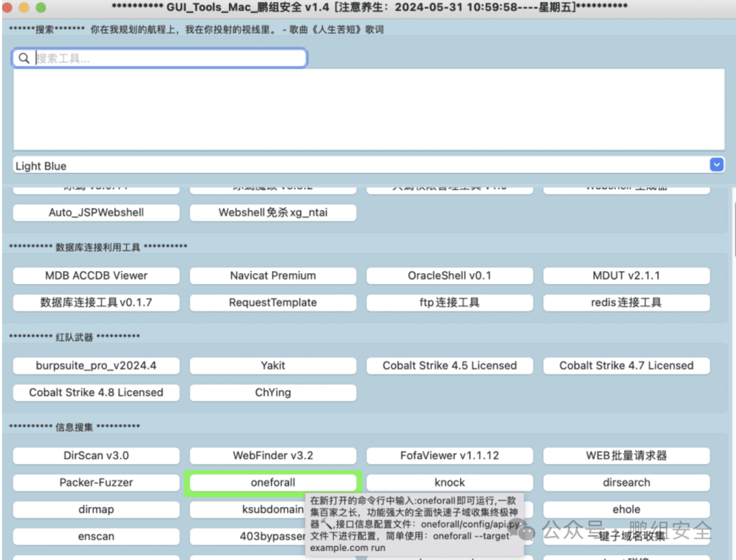Click the magnifier icon in the search box
Viewport: 736px width, 560px height.
tap(23, 58)
